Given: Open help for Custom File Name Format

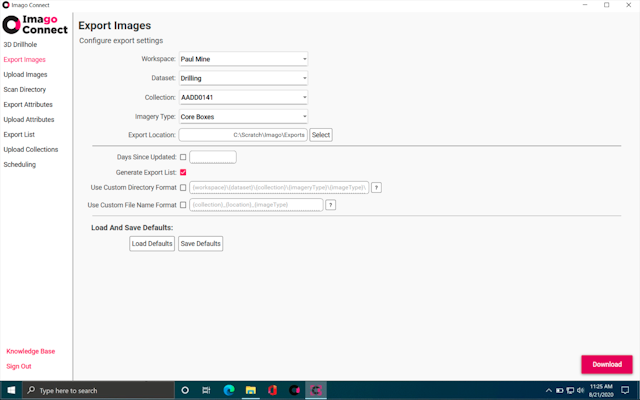Looking at the screenshot, I should 330,205.
